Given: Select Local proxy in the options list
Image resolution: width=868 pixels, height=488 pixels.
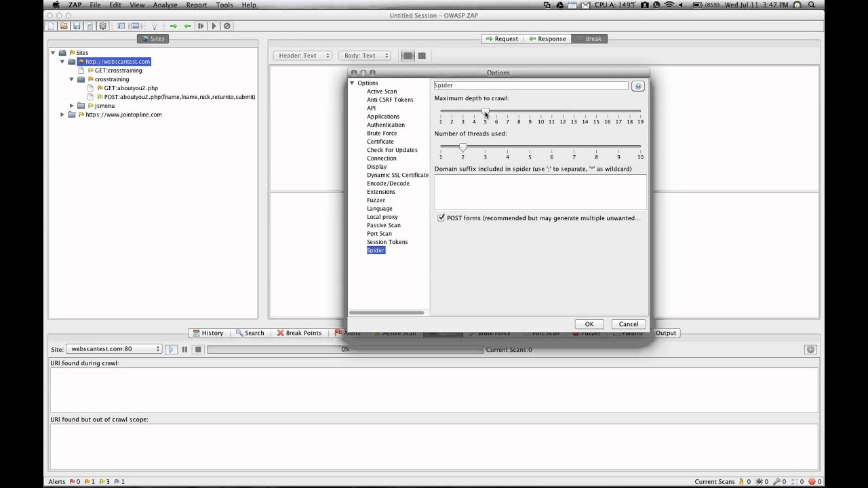Looking at the screenshot, I should coord(382,217).
